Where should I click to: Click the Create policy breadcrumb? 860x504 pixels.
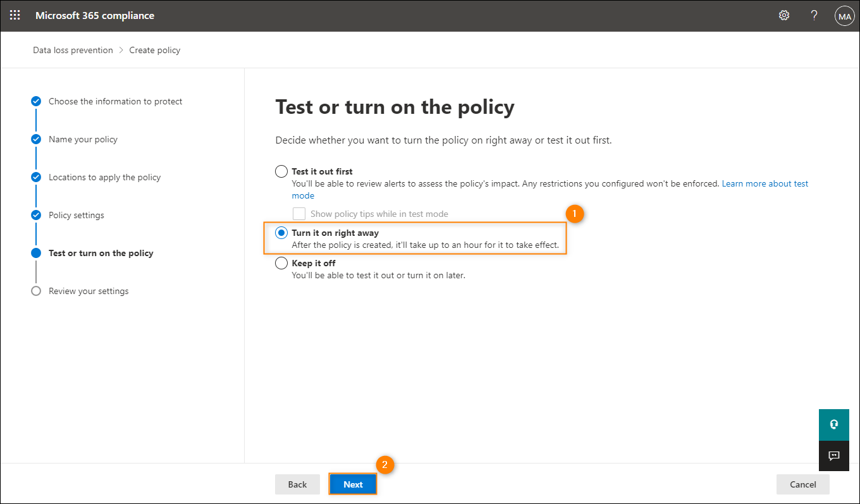click(155, 50)
